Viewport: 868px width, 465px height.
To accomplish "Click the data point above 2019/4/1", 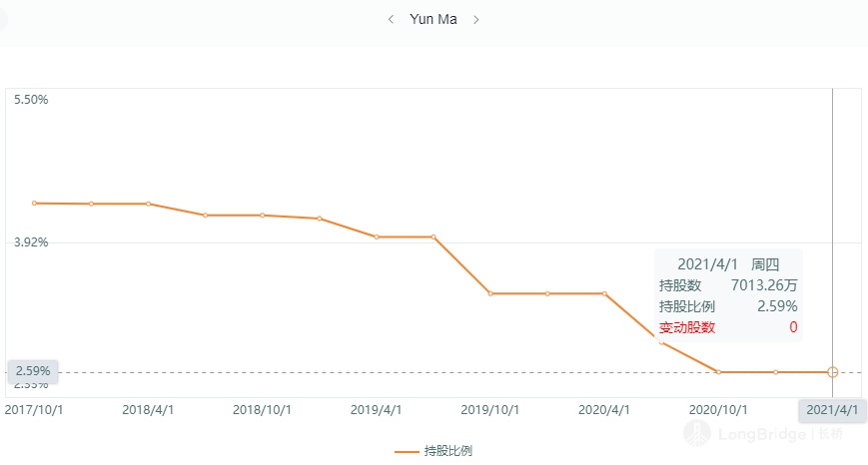I will [377, 236].
